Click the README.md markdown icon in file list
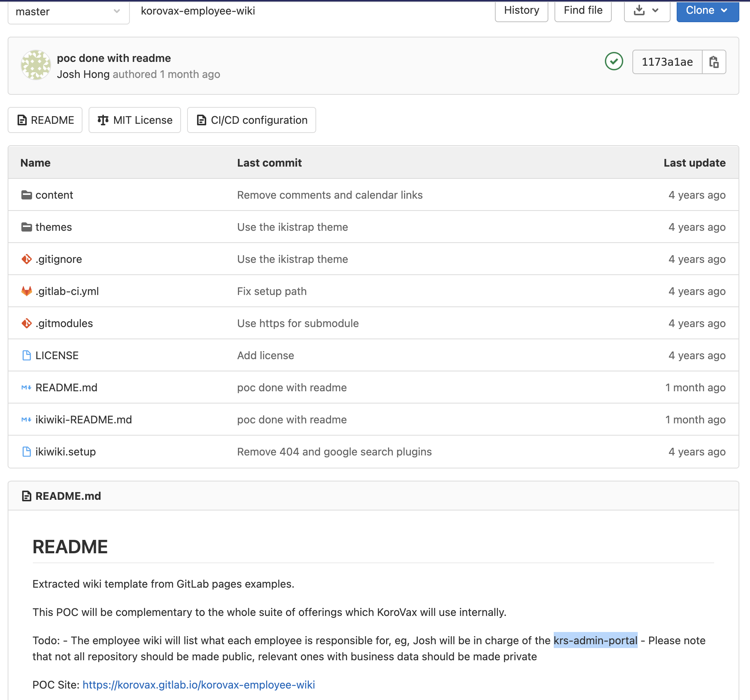The width and height of the screenshot is (750, 700). (x=26, y=387)
